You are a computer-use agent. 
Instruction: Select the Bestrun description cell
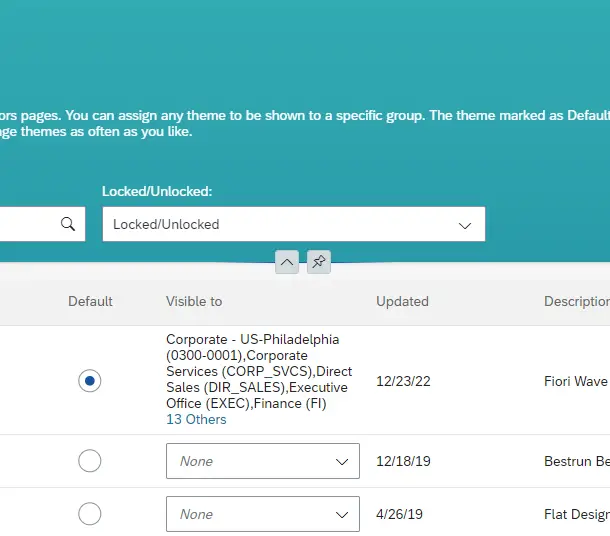(x=575, y=461)
